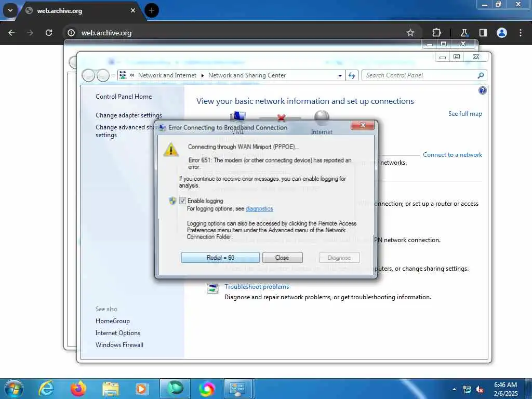Close the Error Connecting dialog with red X
The image size is (532, 399).
tap(363, 126)
